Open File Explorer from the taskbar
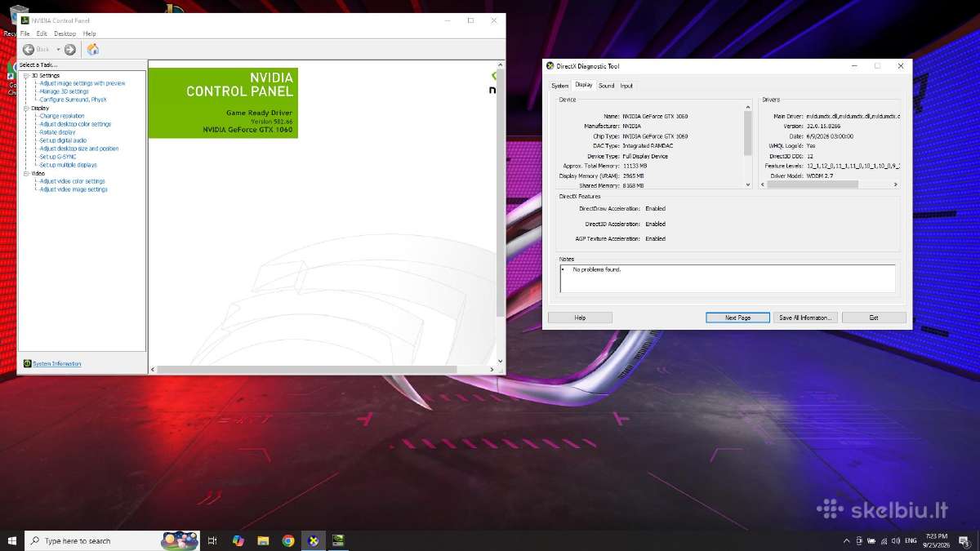This screenshot has width=980, height=551. (263, 540)
